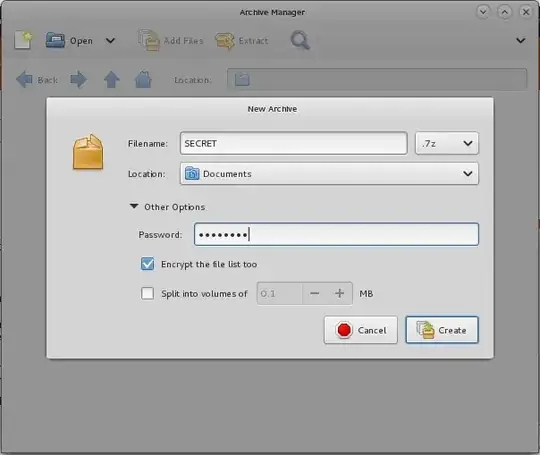
Task: Click the Create button
Action: tap(442, 330)
